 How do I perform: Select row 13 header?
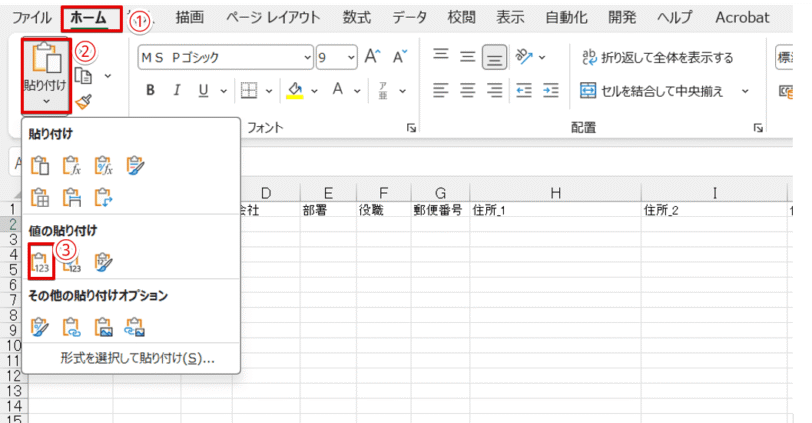[x=14, y=391]
